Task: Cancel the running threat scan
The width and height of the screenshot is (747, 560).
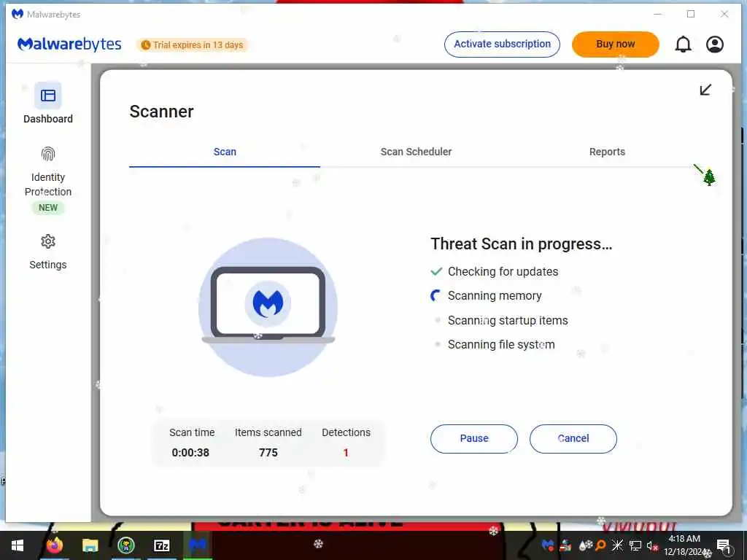Action: (573, 438)
